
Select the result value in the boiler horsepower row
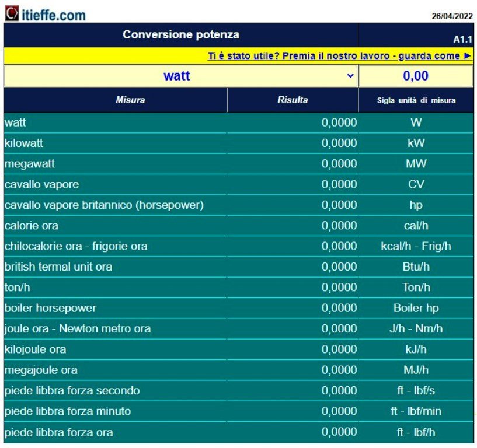[x=339, y=308]
